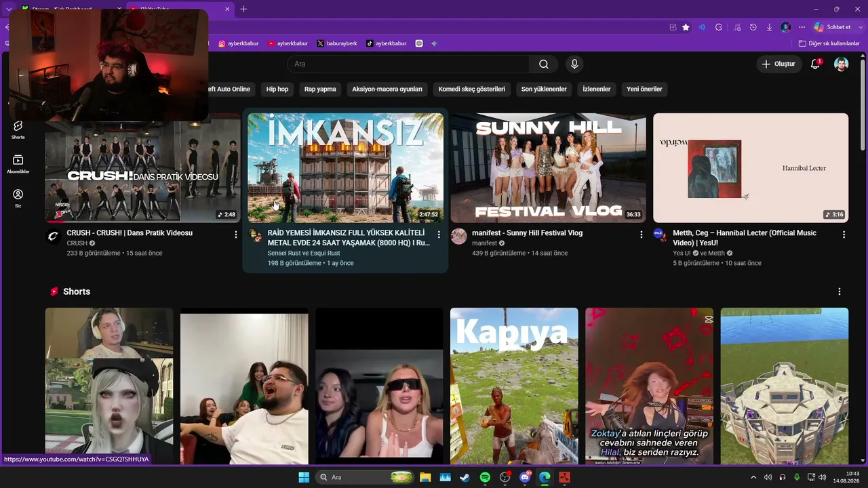This screenshot has width=868, height=488.
Task: Play the Sunny Hill Festival Vlog thumbnail
Action: point(549,167)
